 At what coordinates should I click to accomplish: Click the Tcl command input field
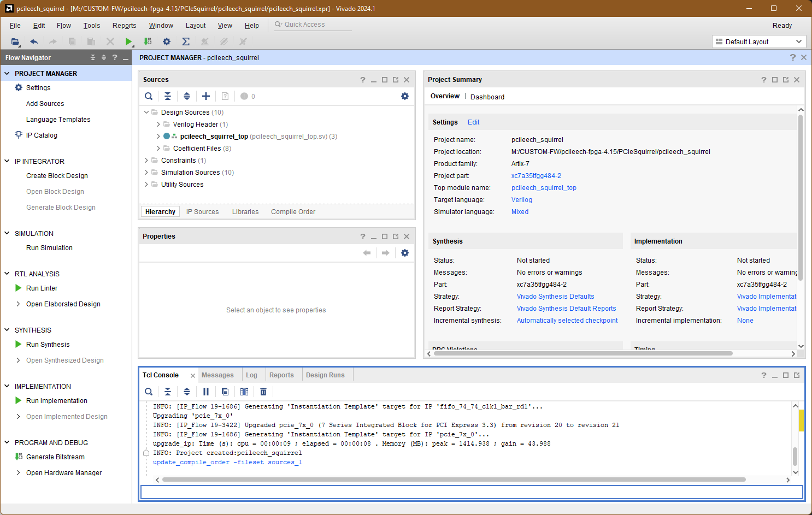(472, 492)
